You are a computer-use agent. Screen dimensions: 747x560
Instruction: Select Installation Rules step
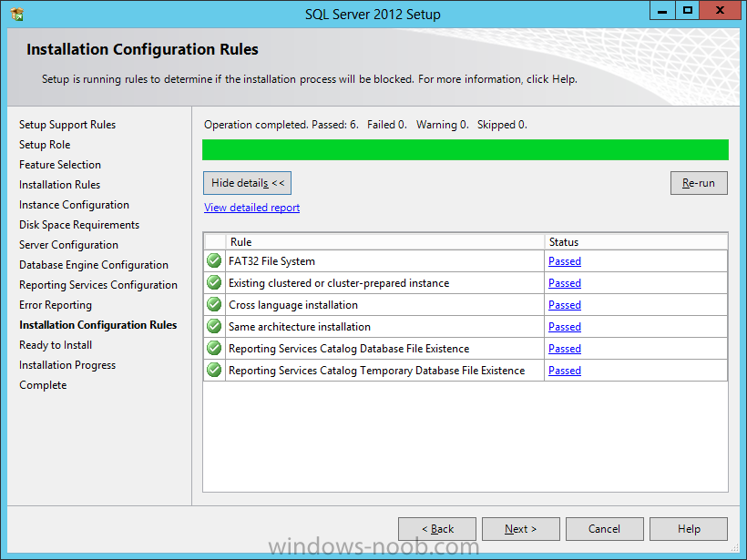click(x=59, y=185)
